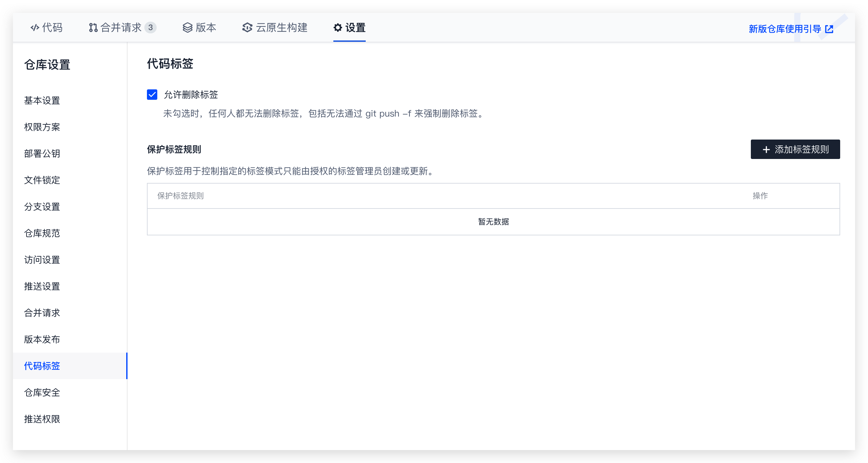Open the 新版仓库使用引导 link
868x463 pixels.
[791, 29]
